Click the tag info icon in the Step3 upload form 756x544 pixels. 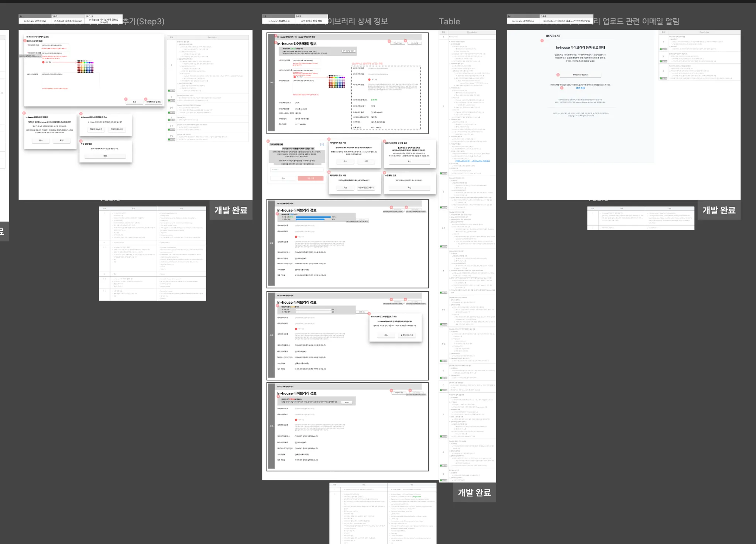(x=40, y=53)
